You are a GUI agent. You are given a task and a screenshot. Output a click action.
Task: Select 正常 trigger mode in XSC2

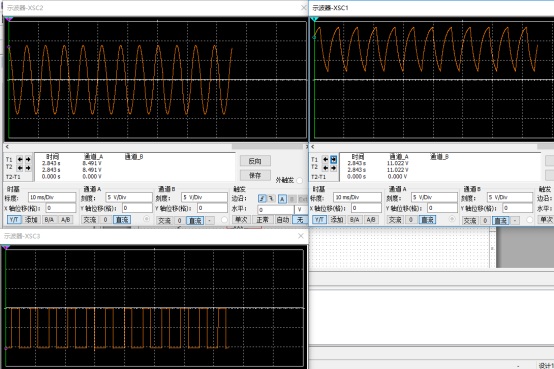pos(262,219)
